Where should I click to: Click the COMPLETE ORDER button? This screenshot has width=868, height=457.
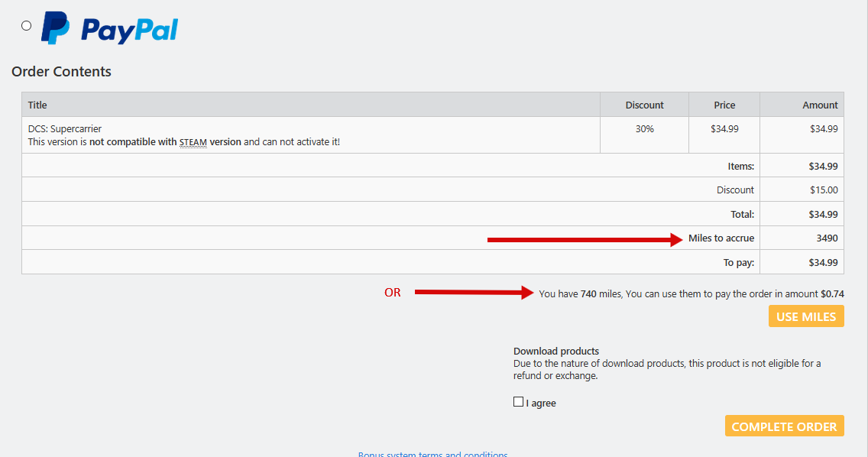(784, 426)
